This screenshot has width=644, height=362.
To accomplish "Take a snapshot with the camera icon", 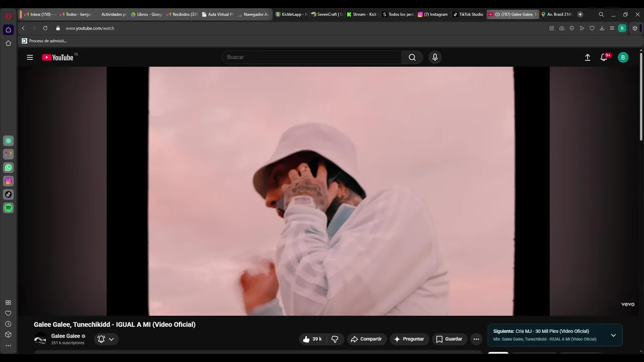I will click(x=561, y=28).
